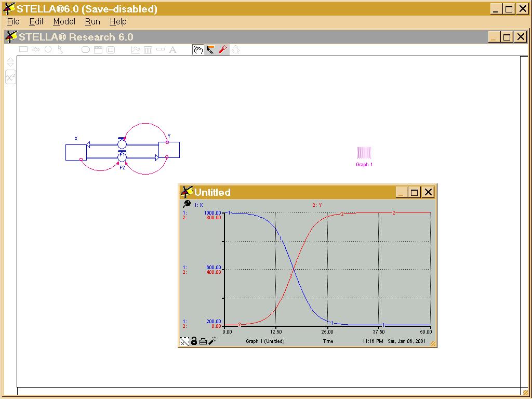Select the Flow building block tool
This screenshot has height=399, width=532.
[x=36, y=49]
